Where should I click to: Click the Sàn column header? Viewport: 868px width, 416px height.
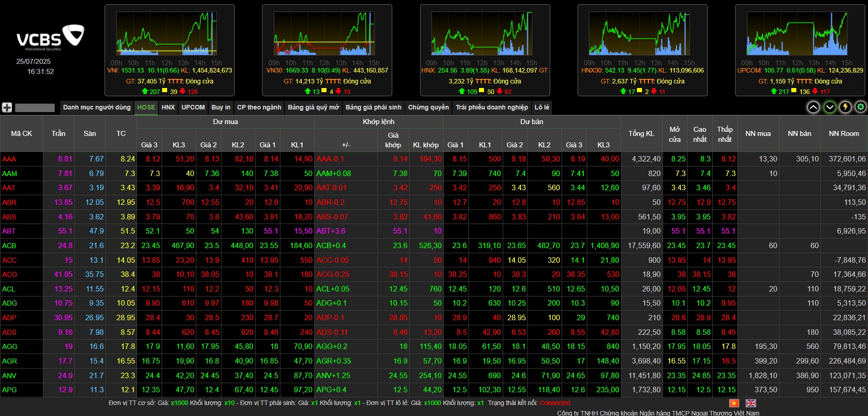coord(89,134)
